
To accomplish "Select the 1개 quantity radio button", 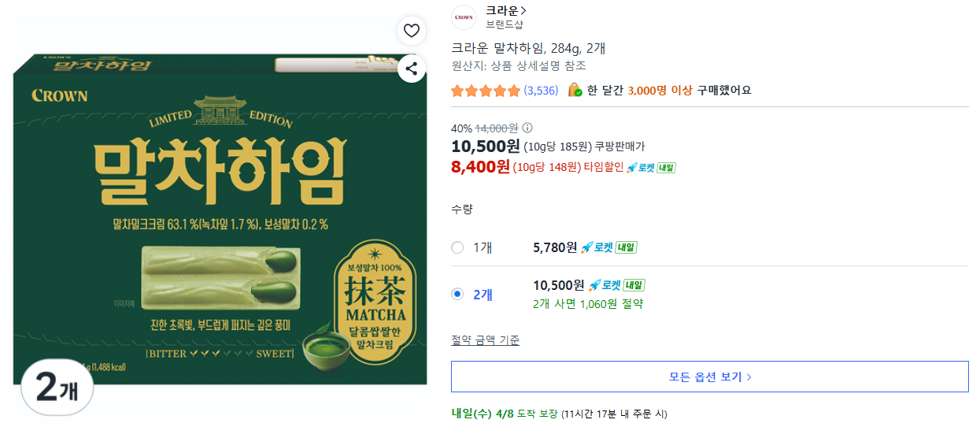I will pos(457,247).
